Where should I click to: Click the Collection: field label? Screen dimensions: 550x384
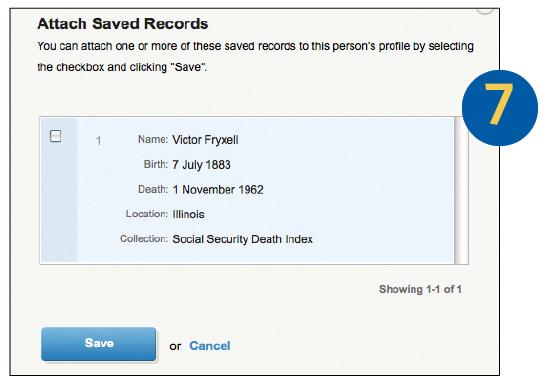coord(144,239)
